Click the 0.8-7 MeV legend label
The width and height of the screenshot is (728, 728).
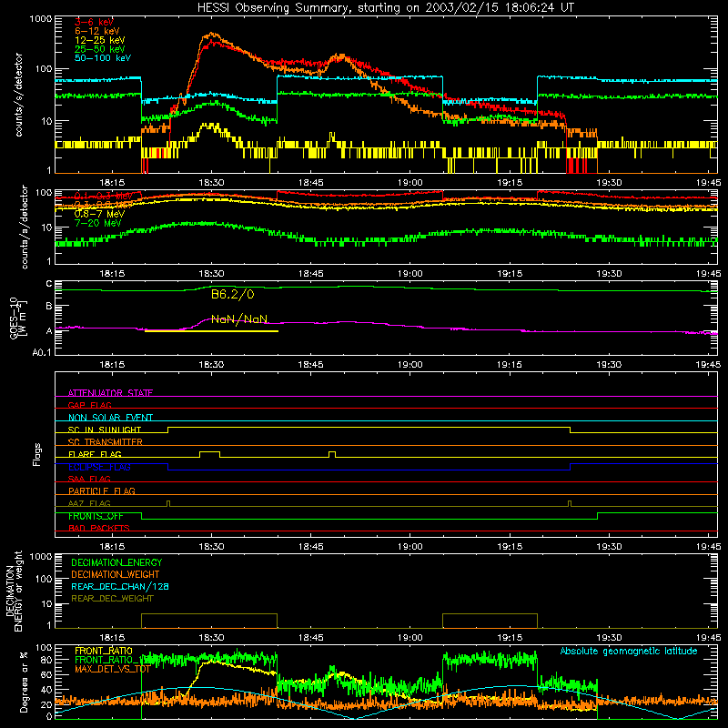pyautogui.click(x=99, y=214)
